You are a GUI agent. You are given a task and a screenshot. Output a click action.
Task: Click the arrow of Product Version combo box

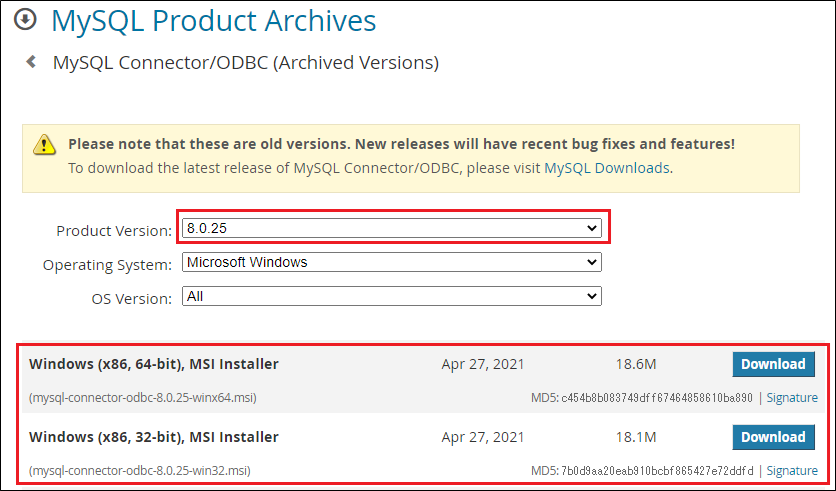pyautogui.click(x=591, y=228)
